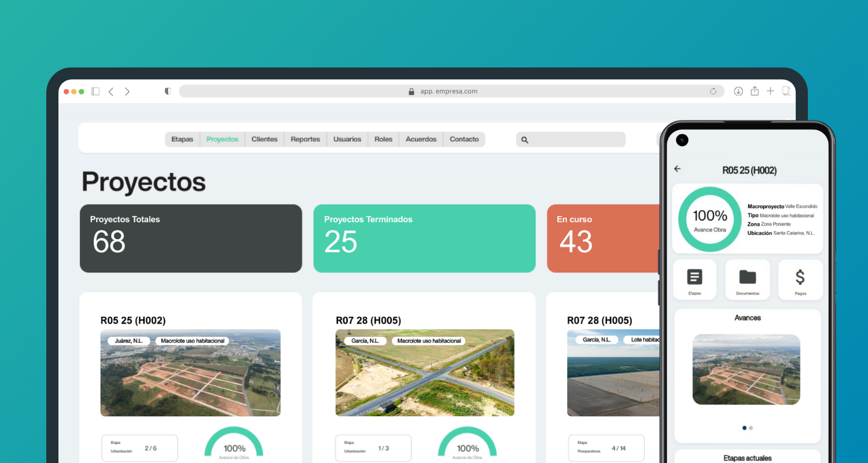The image size is (868, 463).
Task: Click the browser forward arrow
Action: tap(127, 91)
